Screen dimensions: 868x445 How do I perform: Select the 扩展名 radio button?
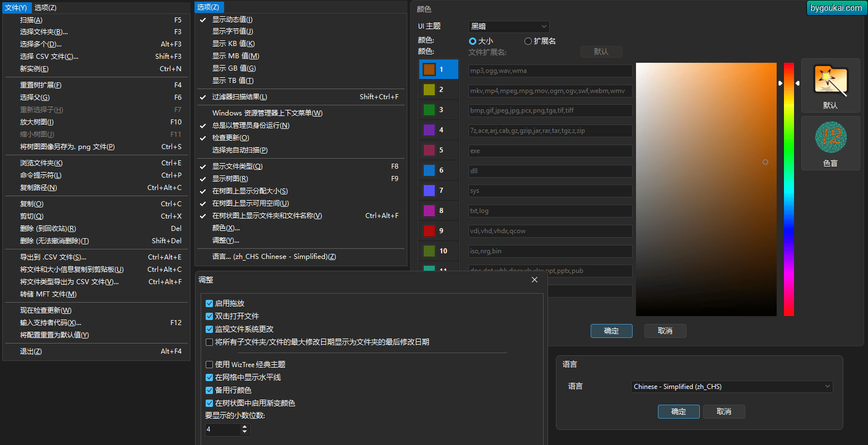[x=528, y=41]
